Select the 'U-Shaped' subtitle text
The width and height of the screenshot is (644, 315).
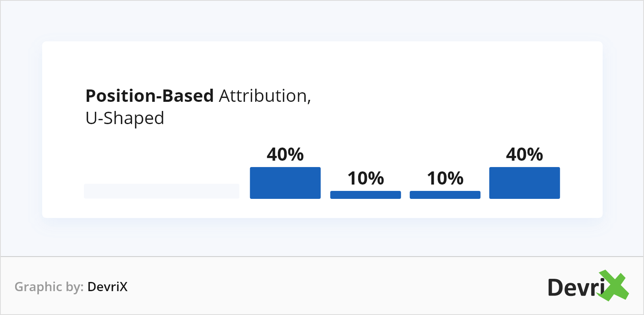(125, 118)
